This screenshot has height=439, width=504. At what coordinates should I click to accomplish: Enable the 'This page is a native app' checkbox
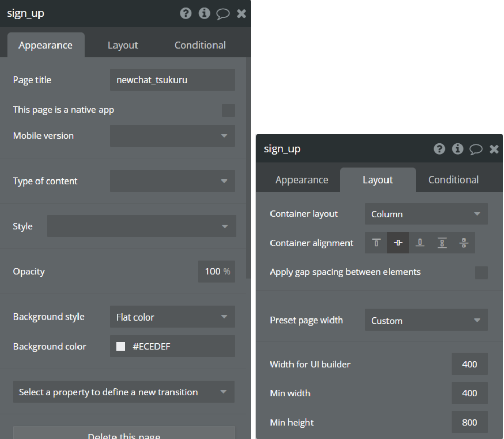228,110
